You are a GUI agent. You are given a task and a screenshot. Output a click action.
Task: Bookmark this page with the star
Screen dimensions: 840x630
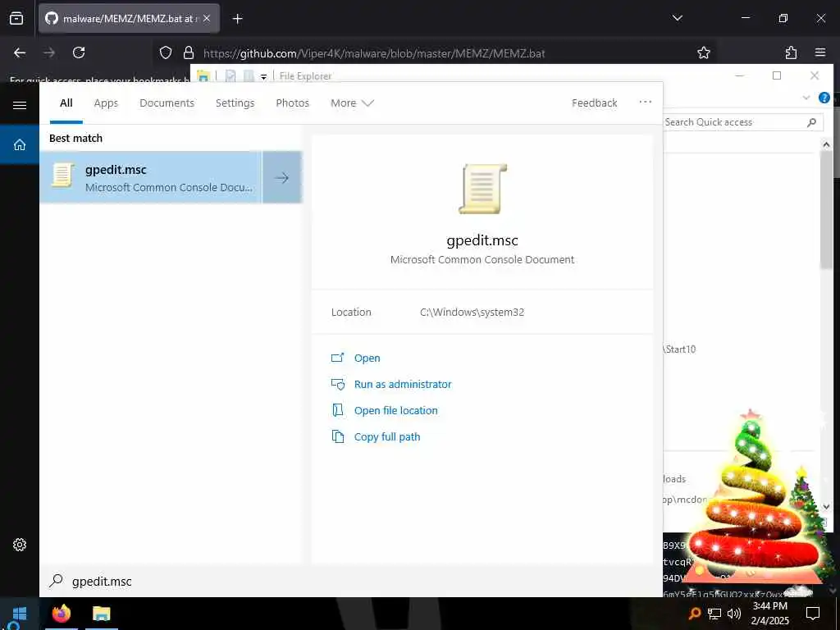(703, 52)
